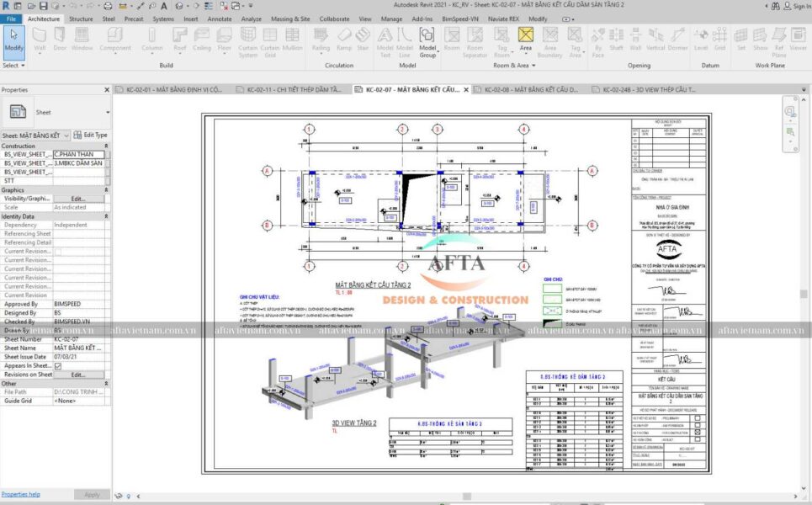The height and width of the screenshot is (505, 812).
Task: Pick the Stair tool in Circulation
Action: point(363,39)
